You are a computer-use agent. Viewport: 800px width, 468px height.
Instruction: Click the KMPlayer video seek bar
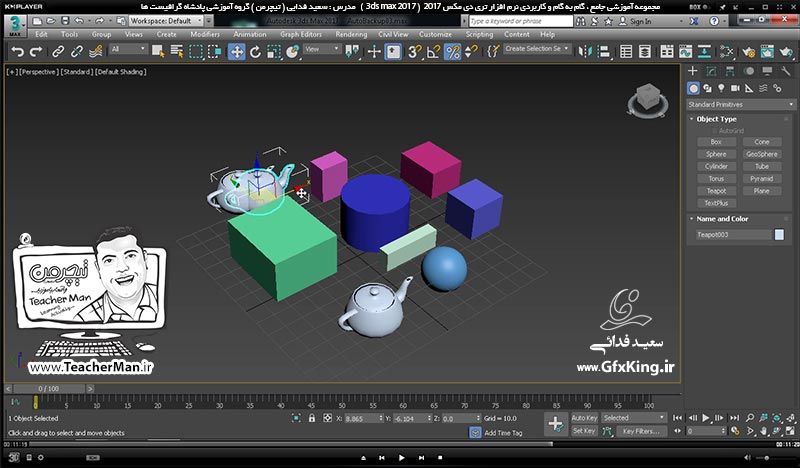(x=400, y=444)
